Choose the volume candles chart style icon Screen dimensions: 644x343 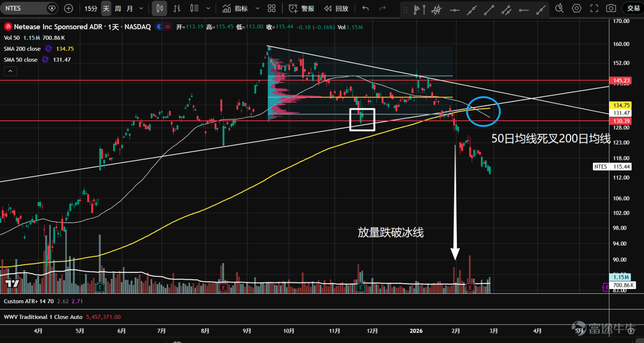194,8
